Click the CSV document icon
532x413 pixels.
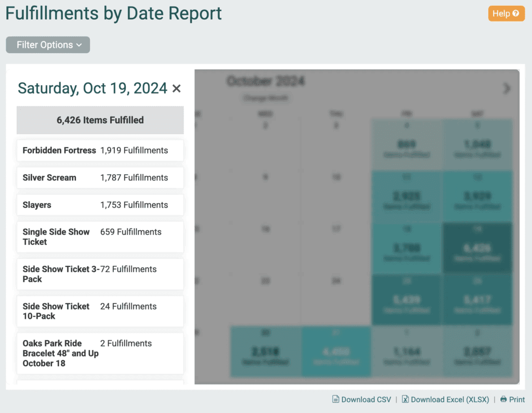coord(336,399)
